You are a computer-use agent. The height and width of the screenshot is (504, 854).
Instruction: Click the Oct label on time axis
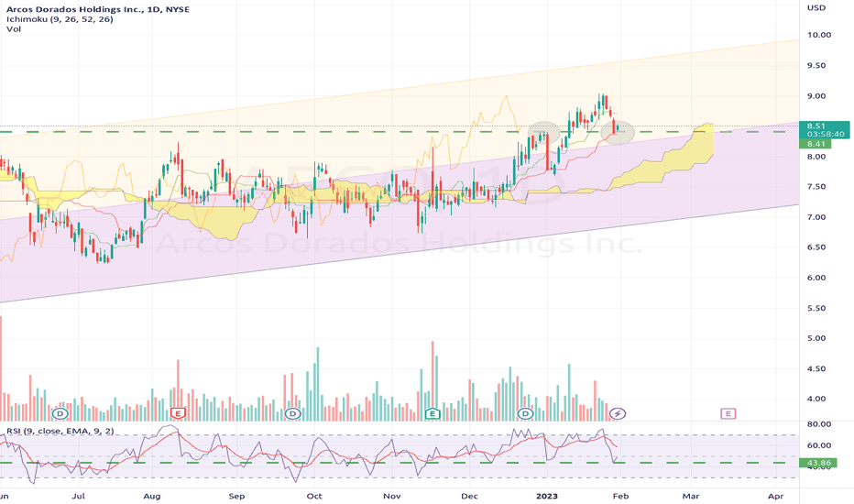tap(314, 497)
